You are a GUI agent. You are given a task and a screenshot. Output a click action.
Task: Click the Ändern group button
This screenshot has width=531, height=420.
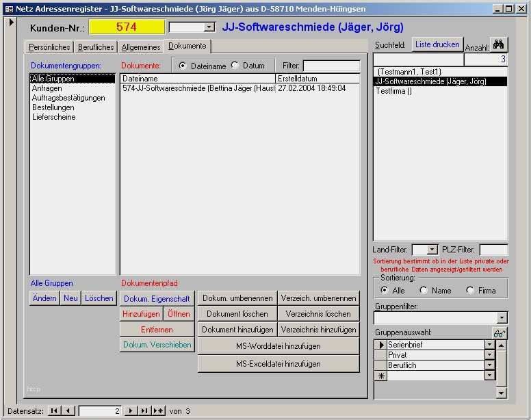pyautogui.click(x=44, y=298)
